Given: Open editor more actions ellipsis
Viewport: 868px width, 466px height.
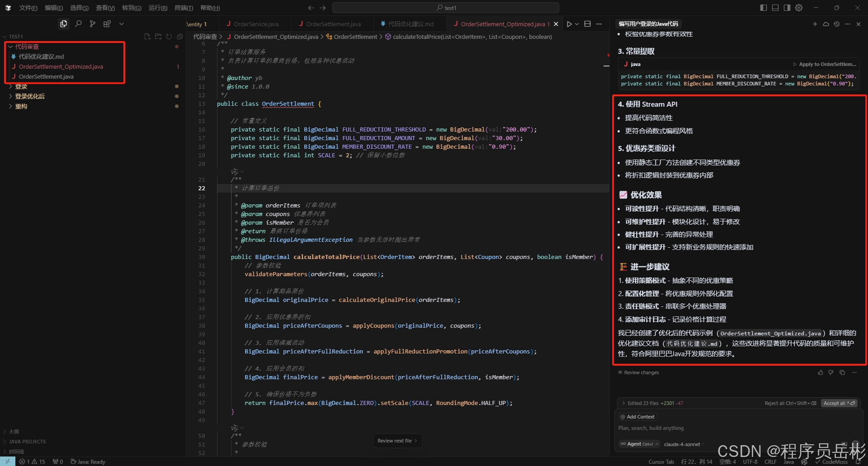Looking at the screenshot, I should [x=599, y=24].
